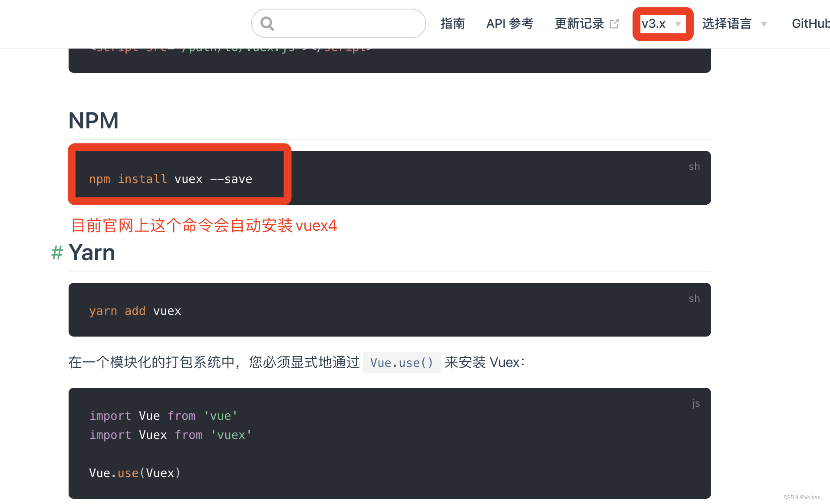
Task: Open the API 参考 page
Action: pos(510,23)
